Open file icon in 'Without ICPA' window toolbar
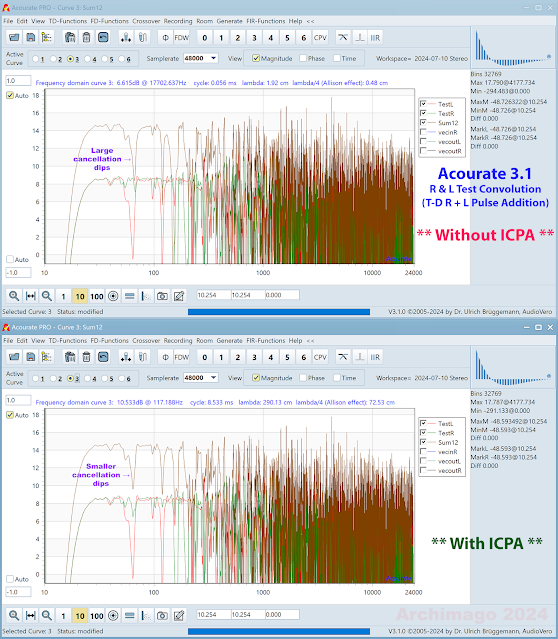 click(x=14, y=37)
